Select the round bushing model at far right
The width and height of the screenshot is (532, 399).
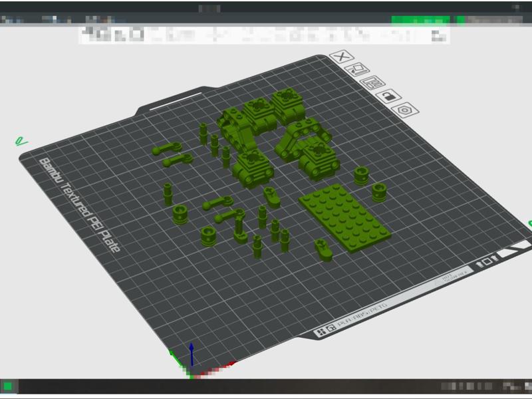tap(379, 192)
